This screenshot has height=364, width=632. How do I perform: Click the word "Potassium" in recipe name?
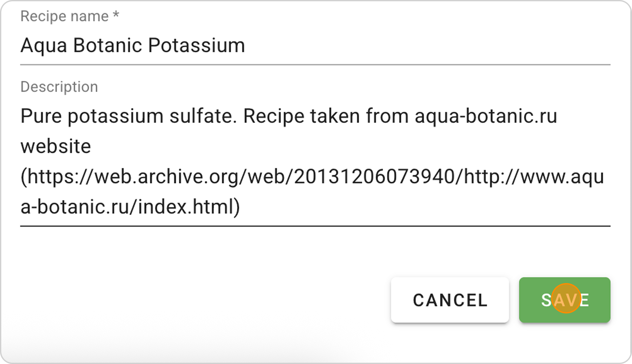[x=196, y=46]
